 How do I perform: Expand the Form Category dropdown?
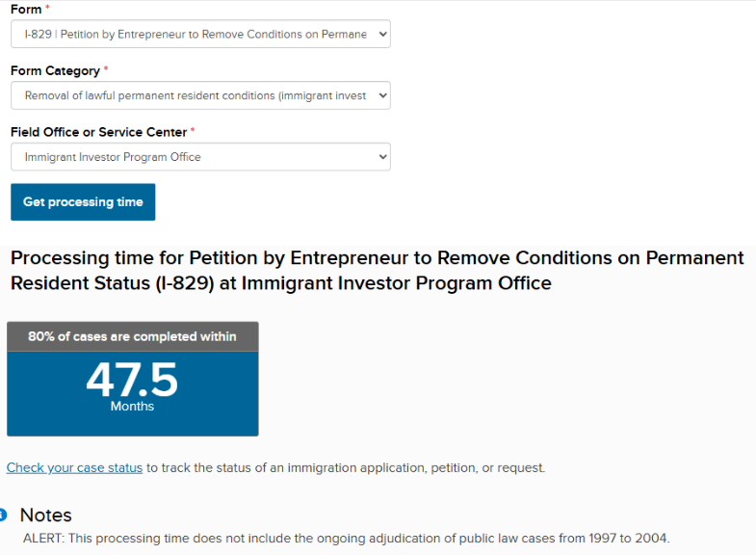tap(193, 95)
